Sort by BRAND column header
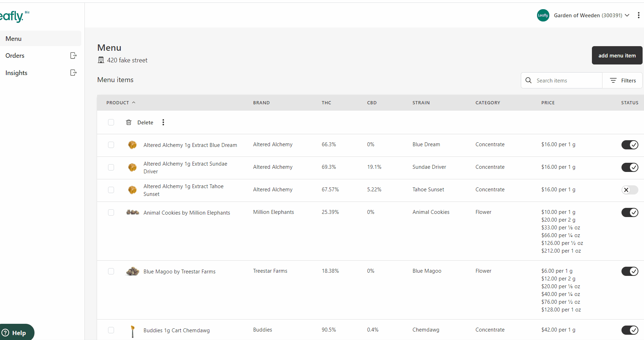The width and height of the screenshot is (644, 340). click(x=261, y=103)
